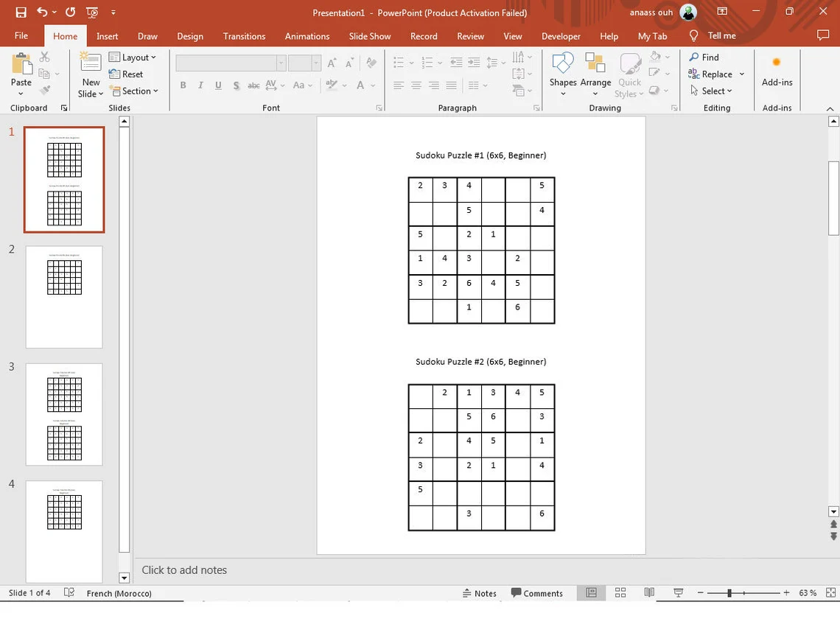This screenshot has height=630, width=840.
Task: Switch to Slide Sorter view icon
Action: 620,592
